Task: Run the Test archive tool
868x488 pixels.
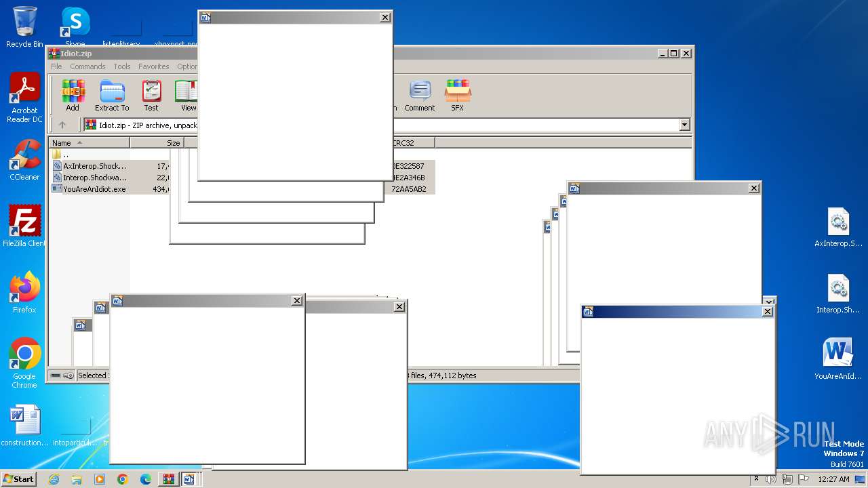Action: [x=151, y=96]
